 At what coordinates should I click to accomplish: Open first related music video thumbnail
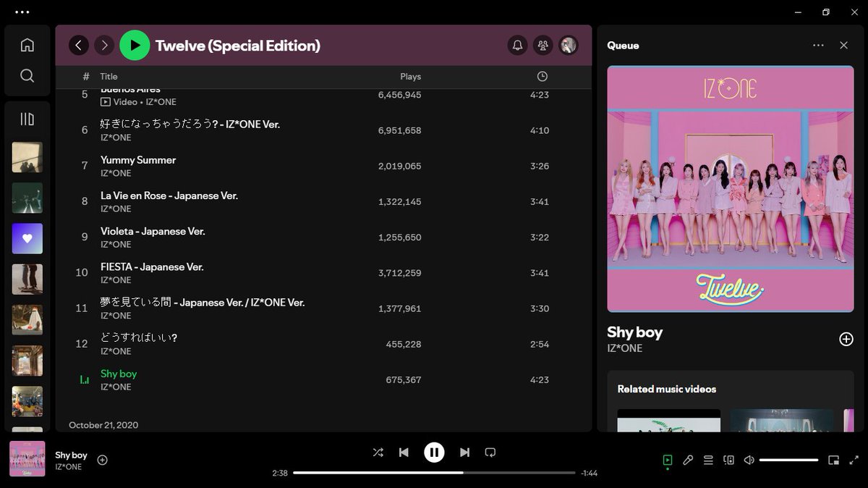click(x=669, y=420)
